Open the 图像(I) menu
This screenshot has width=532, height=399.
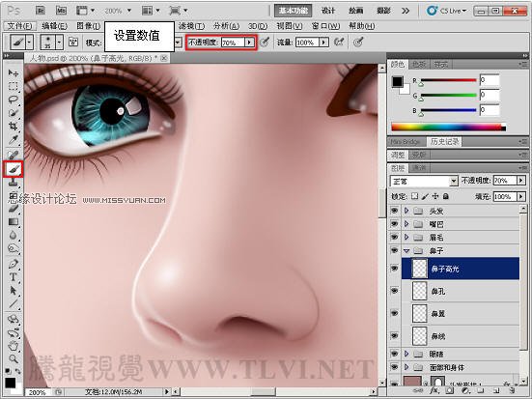point(88,26)
